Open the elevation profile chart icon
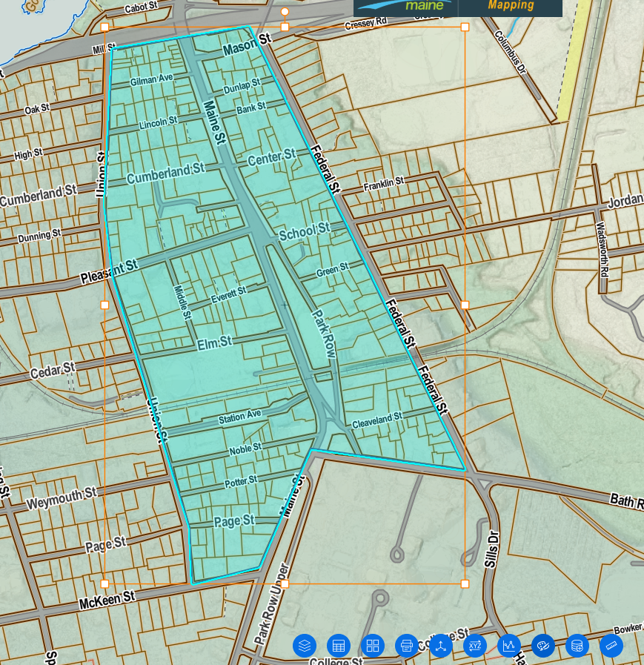The height and width of the screenshot is (665, 644). click(x=508, y=646)
